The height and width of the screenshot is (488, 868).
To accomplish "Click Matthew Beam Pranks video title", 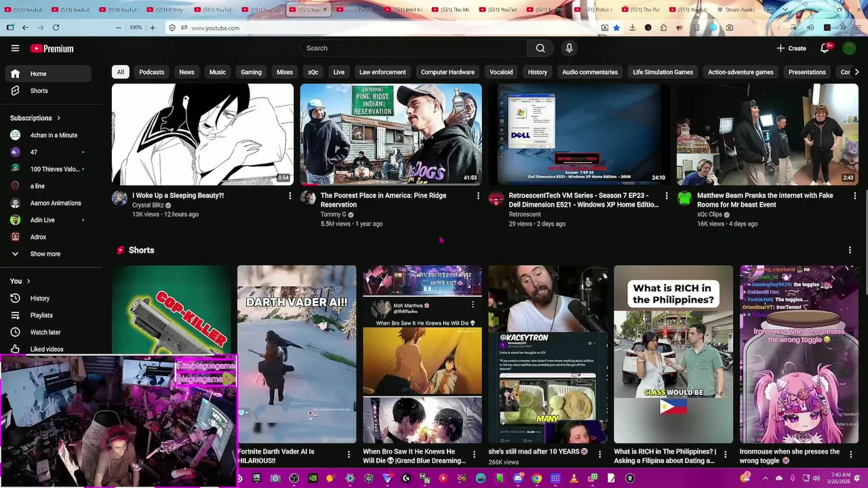I will tap(765, 200).
